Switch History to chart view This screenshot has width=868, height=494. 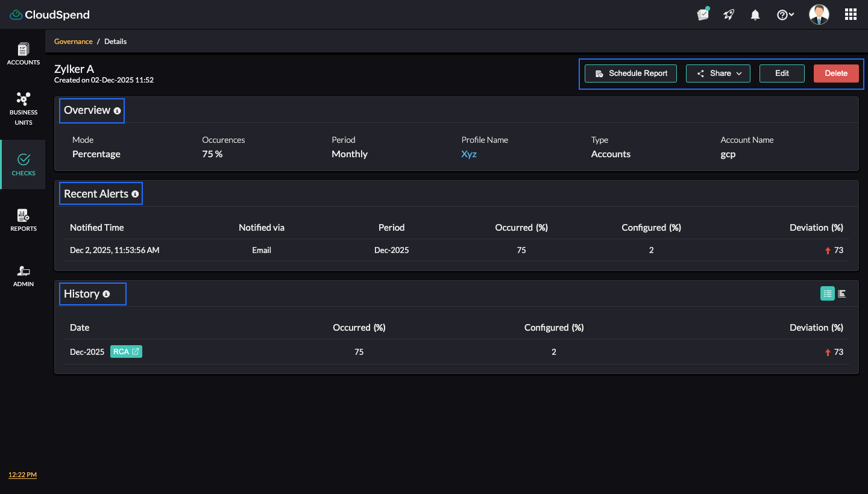pos(842,293)
